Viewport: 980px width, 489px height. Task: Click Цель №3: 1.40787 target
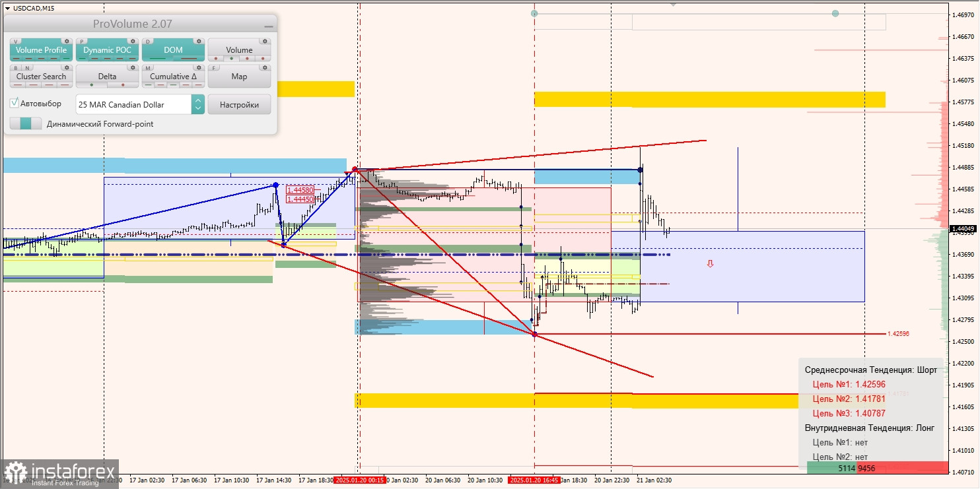849,413
